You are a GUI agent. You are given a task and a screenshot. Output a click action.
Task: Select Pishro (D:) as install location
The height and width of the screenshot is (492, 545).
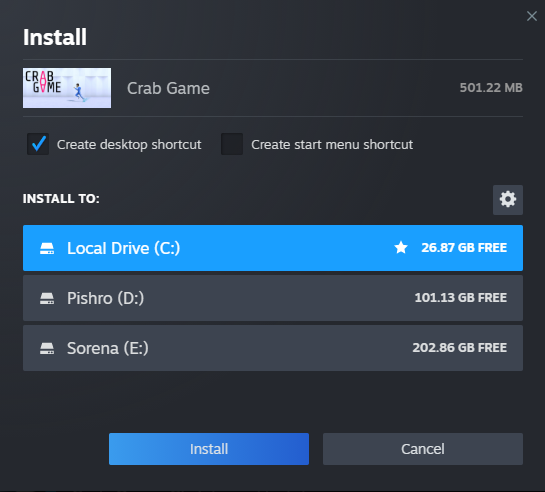click(x=273, y=298)
